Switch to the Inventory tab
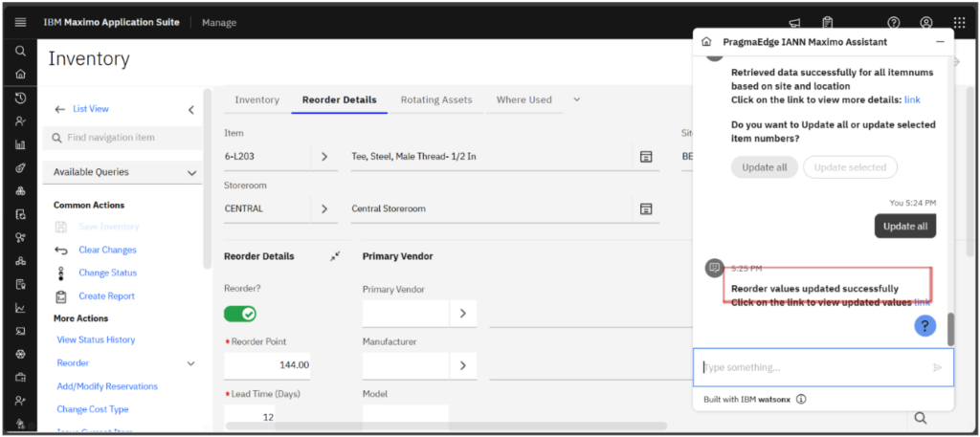This screenshot has width=980, height=437. pos(256,99)
